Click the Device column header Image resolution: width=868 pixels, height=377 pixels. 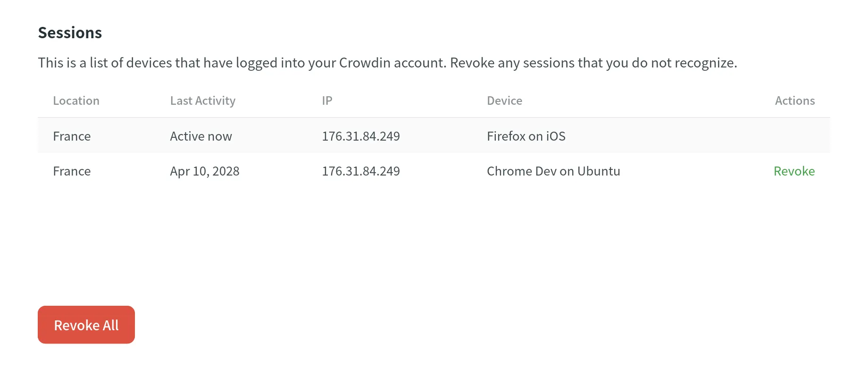pyautogui.click(x=504, y=101)
